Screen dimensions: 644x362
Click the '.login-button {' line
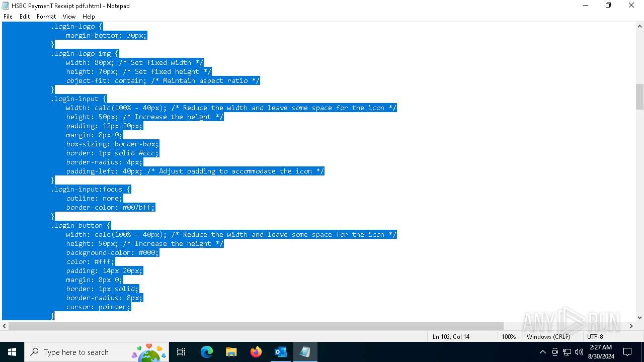(80, 225)
